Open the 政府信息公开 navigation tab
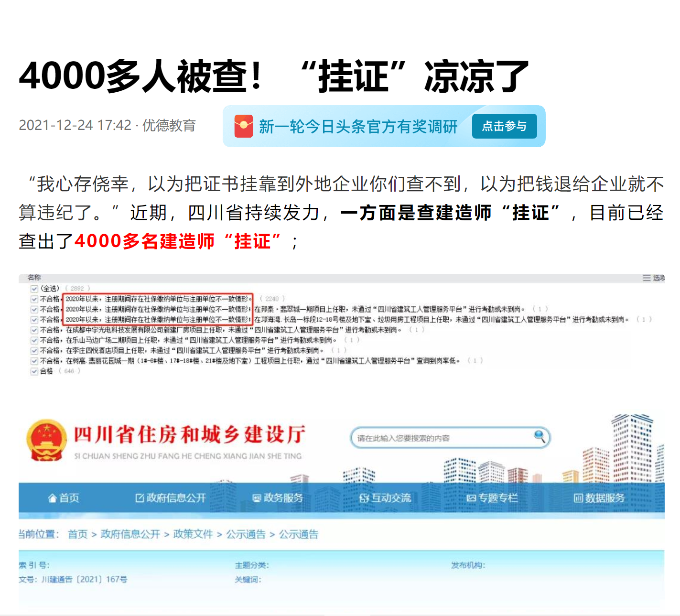 (171, 498)
